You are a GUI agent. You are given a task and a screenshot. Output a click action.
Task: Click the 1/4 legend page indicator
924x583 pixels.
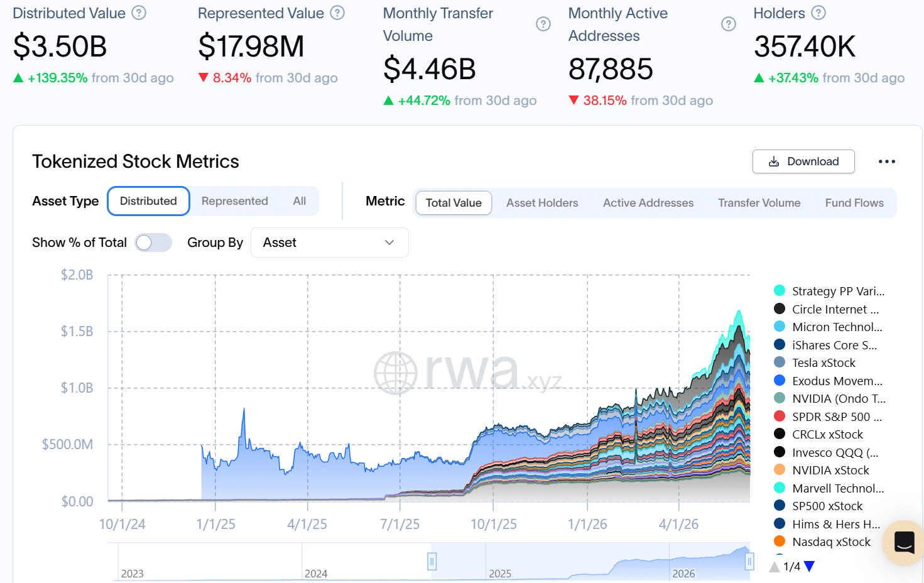792,566
